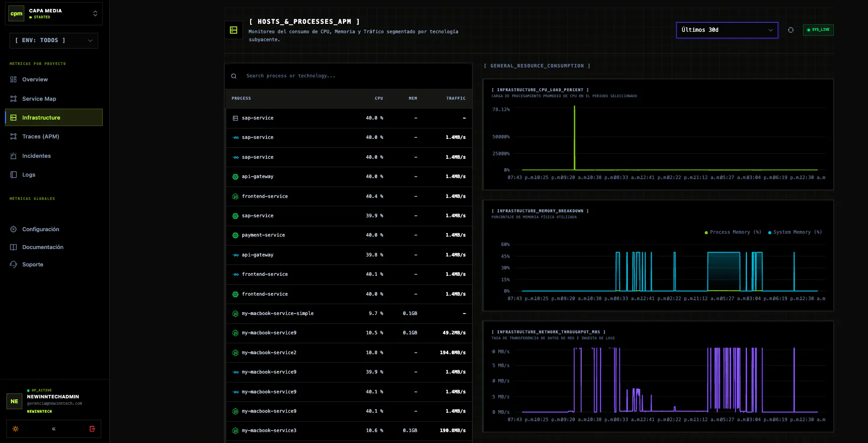Click the Infrastructure server icon in sidebar
Image resolution: width=868 pixels, height=443 pixels.
pos(13,118)
